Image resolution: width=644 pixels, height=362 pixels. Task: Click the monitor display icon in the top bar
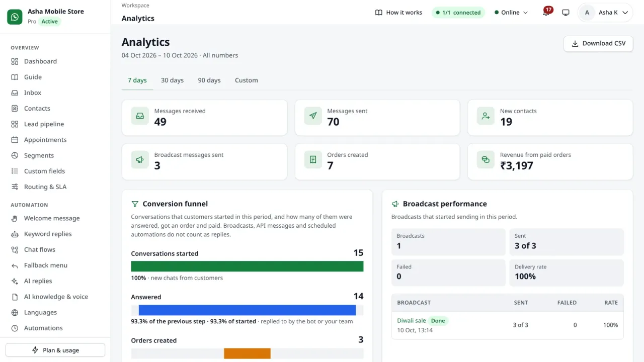(566, 13)
